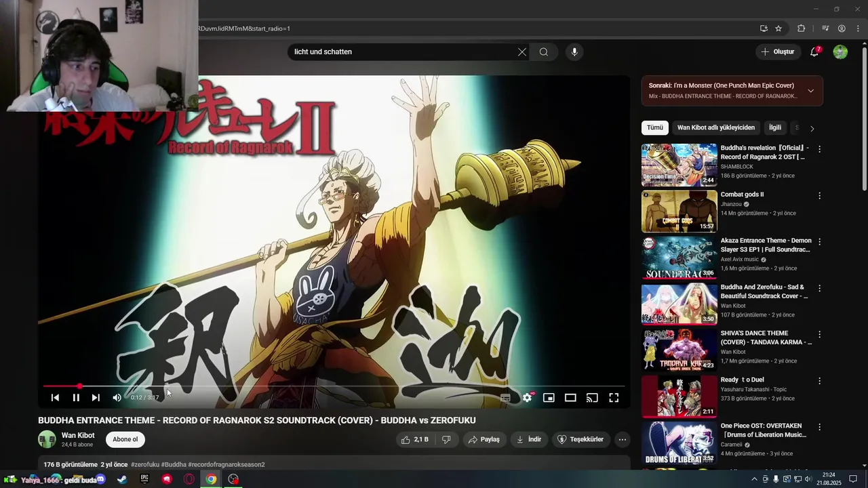Screen dimensions: 868x488
Task: Click the taskbar speaker volume icon
Action: pos(808,479)
